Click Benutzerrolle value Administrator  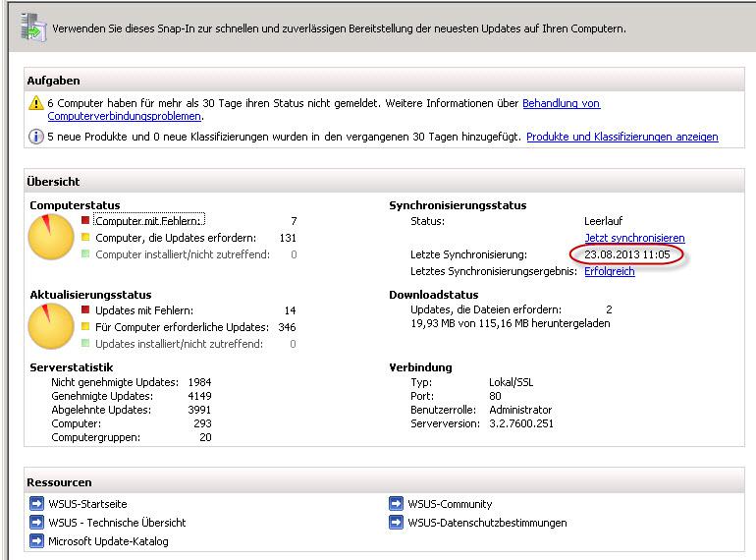tap(520, 410)
